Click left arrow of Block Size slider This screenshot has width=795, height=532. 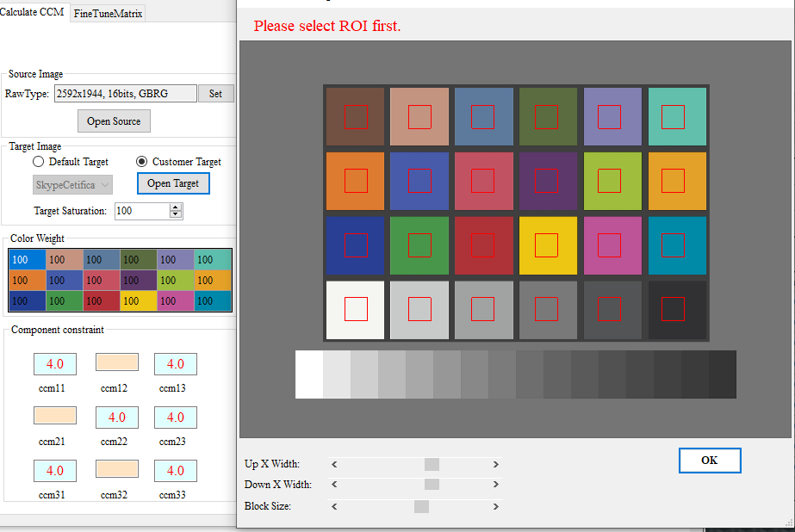coord(335,506)
